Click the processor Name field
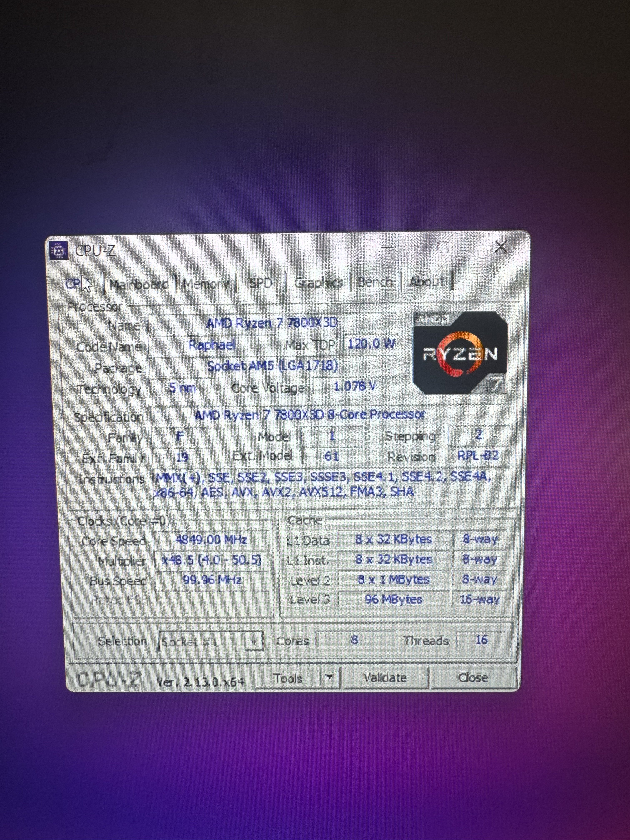Screen dimensions: 630x840 click(x=271, y=323)
